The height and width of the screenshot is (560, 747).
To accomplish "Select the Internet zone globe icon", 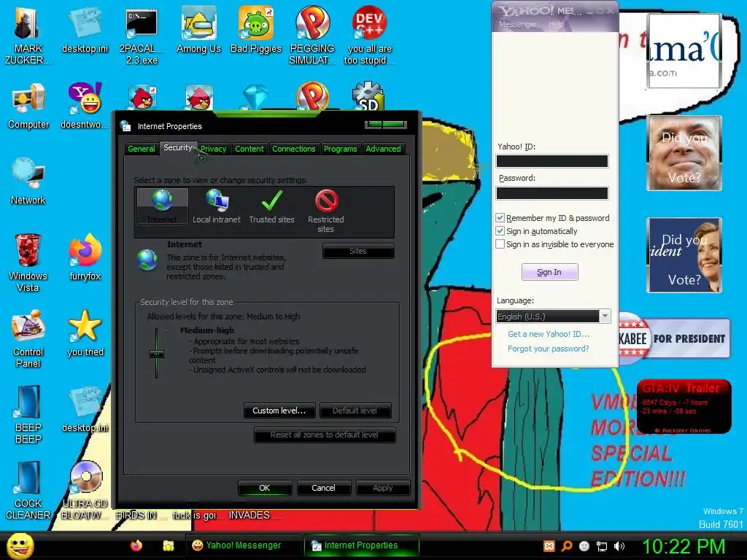I will point(162,206).
